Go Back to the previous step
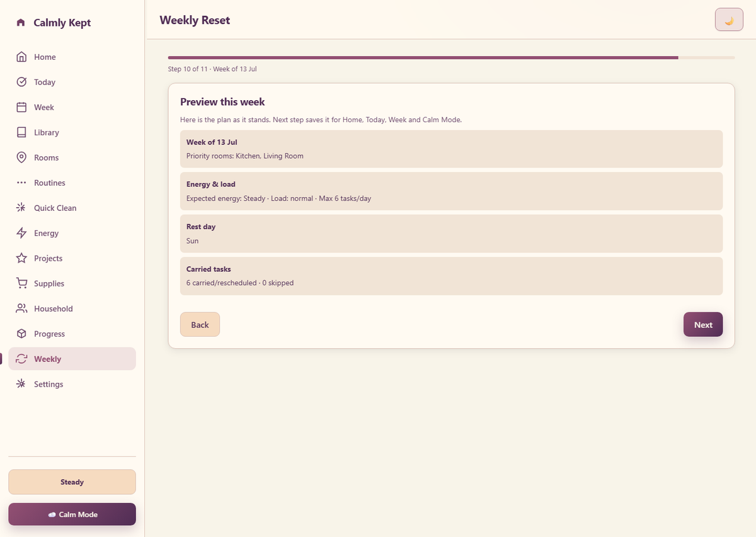This screenshot has height=537, width=756. pyautogui.click(x=200, y=325)
